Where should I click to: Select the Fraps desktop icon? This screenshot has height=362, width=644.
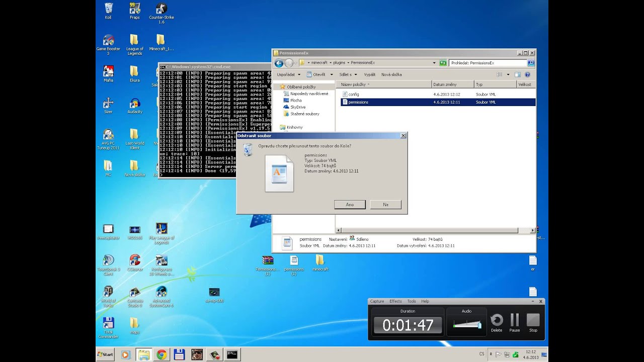(135, 11)
